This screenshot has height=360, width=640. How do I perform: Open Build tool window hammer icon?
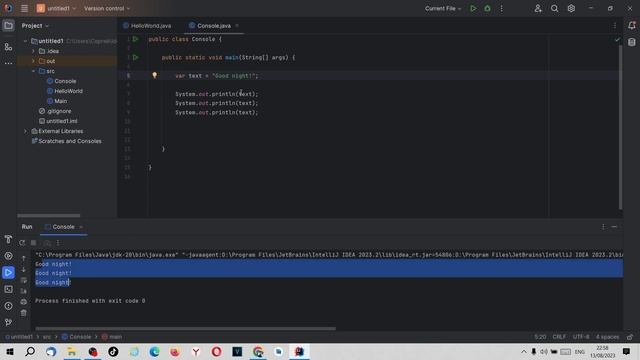coord(8,239)
